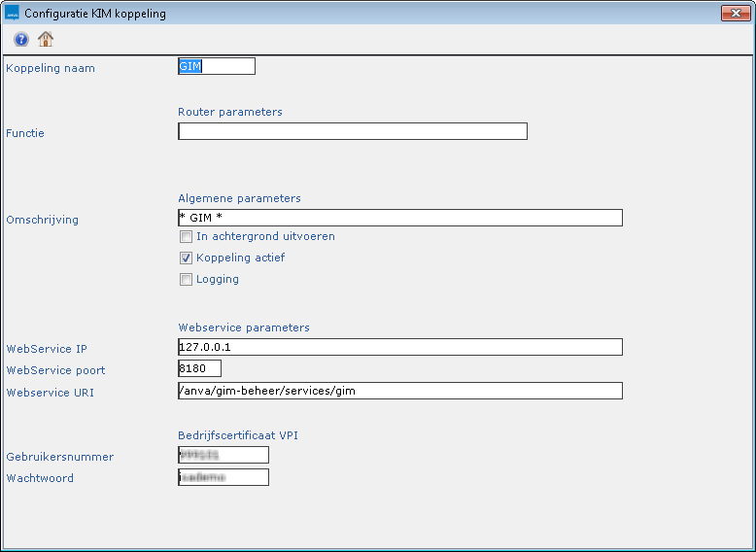Select the WebService IP field
This screenshot has width=756, height=552.
tap(399, 347)
